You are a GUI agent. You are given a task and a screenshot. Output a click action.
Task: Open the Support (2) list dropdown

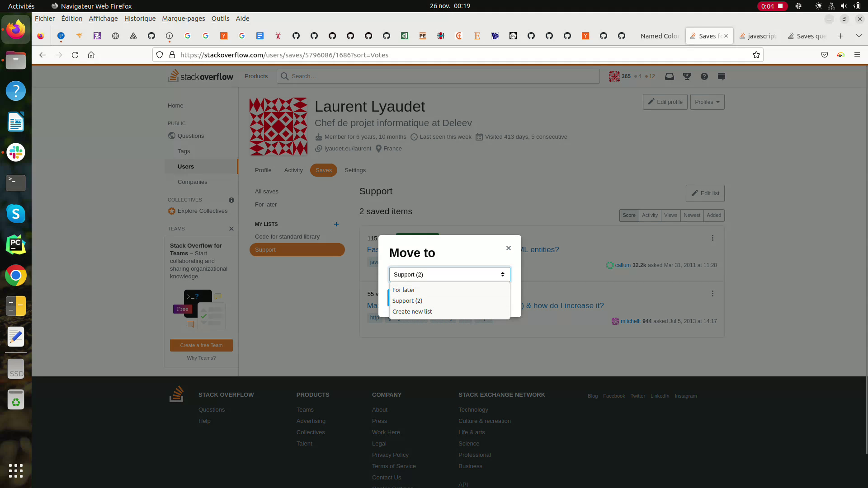point(450,274)
